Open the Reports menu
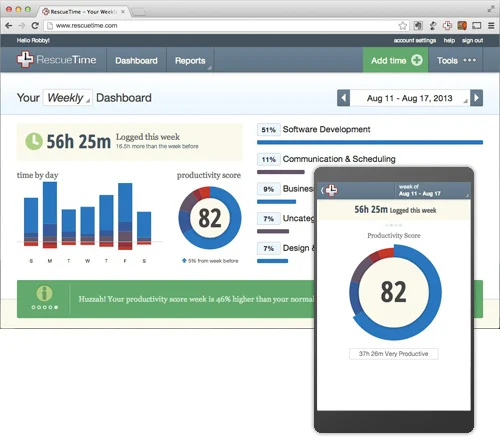The width and height of the screenshot is (500, 444). point(190,60)
